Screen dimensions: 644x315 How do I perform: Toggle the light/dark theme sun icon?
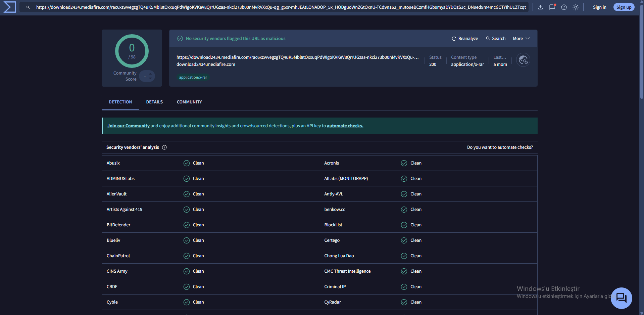[576, 7]
